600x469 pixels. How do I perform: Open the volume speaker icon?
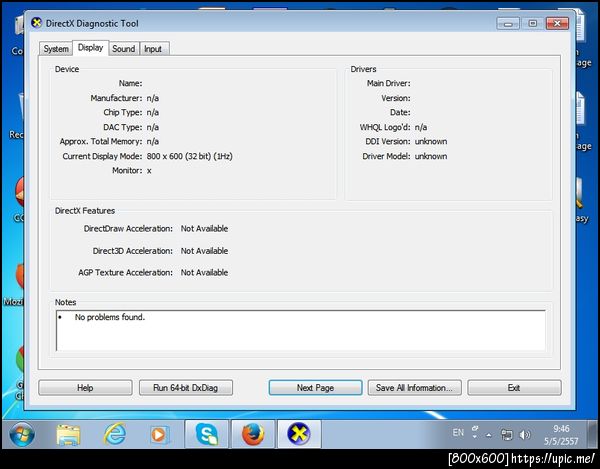coord(525,435)
